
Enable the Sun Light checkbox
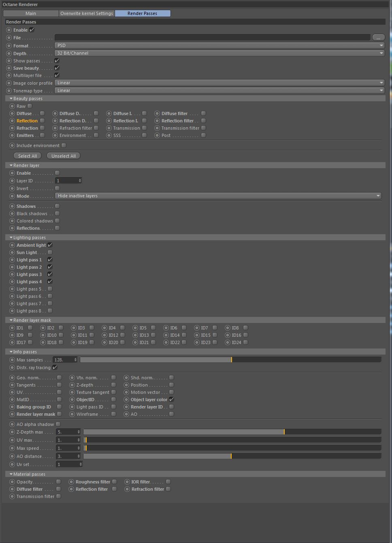click(x=50, y=252)
